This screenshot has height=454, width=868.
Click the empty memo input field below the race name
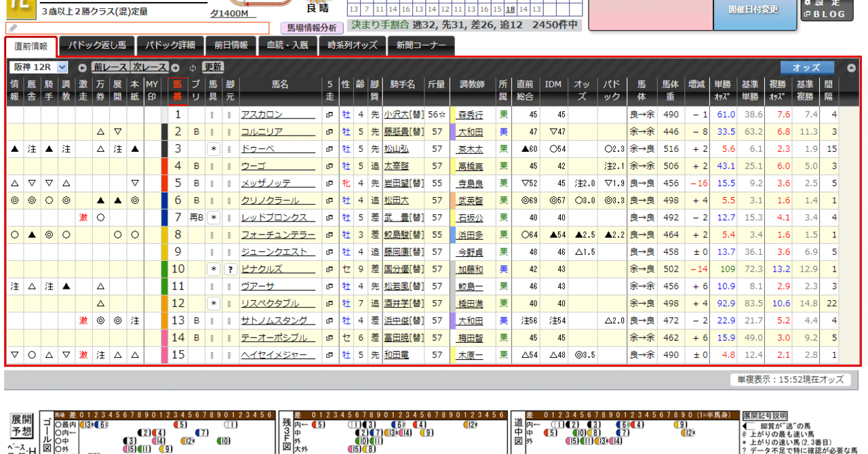click(x=136, y=28)
